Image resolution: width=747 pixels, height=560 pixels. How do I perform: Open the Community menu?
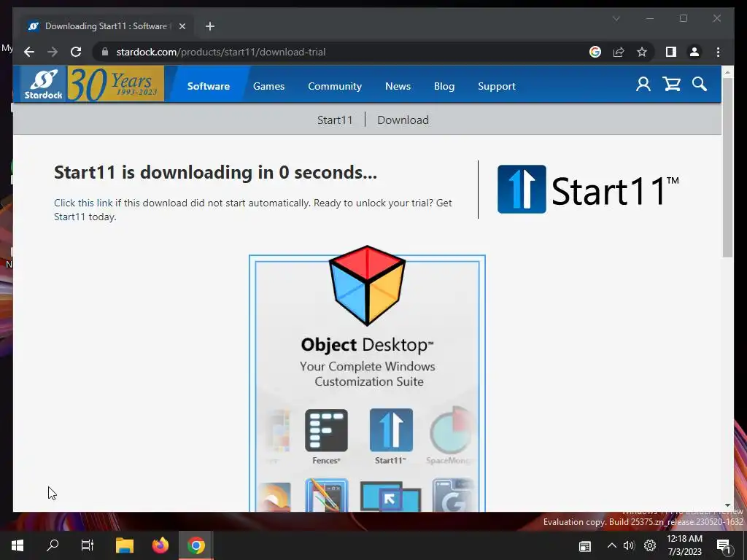click(x=335, y=86)
